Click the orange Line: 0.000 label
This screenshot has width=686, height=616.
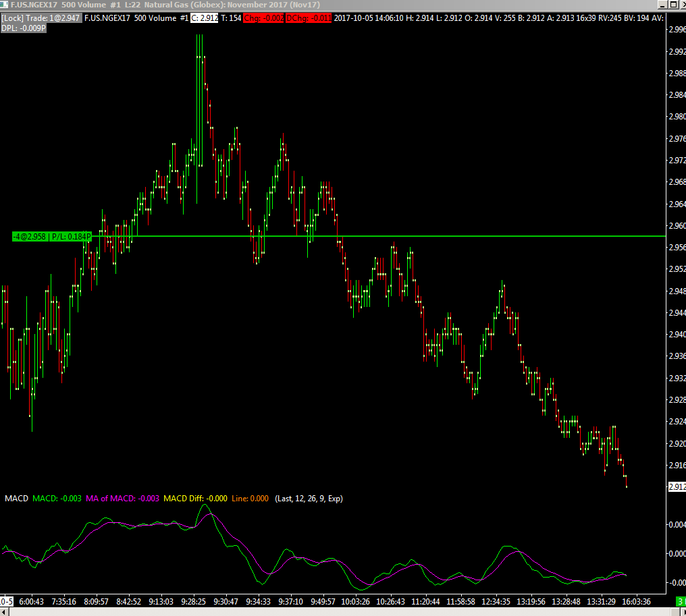click(250, 499)
